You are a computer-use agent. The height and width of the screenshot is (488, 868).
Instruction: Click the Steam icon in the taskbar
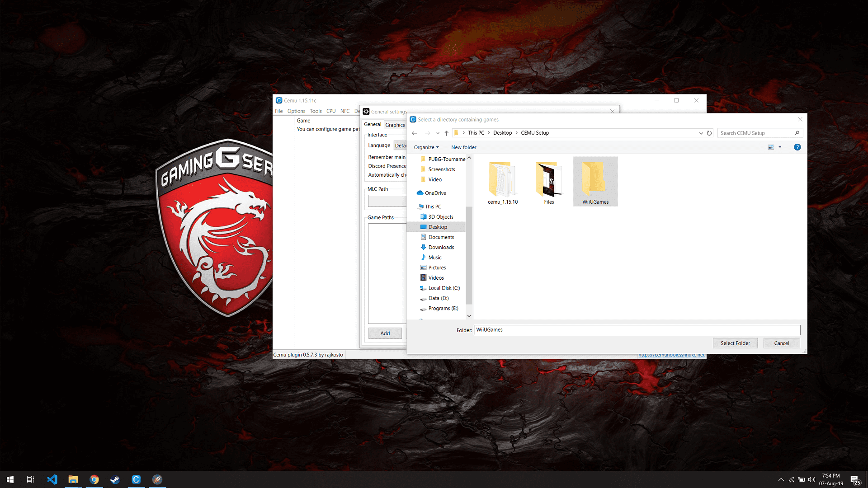tap(115, 479)
